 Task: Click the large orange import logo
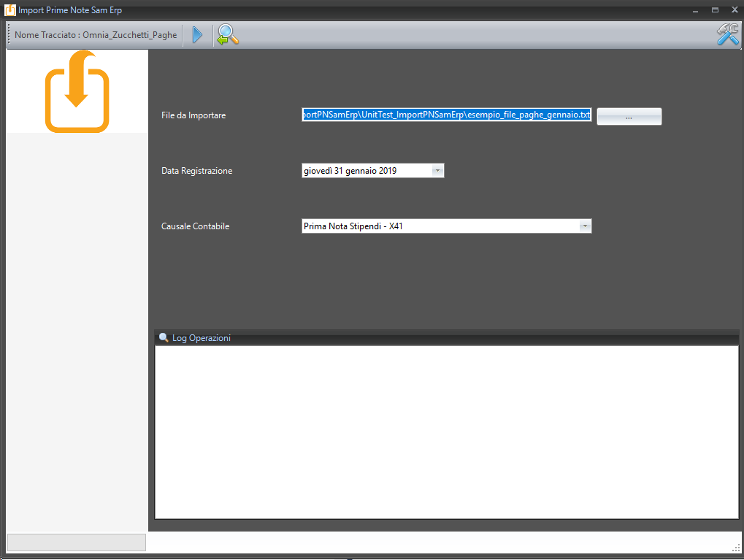click(x=77, y=91)
